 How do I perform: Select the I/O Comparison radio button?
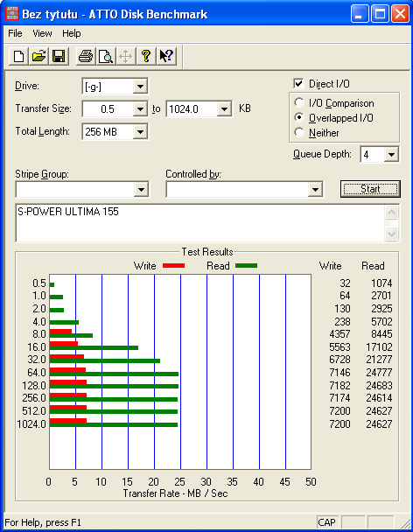pos(299,102)
